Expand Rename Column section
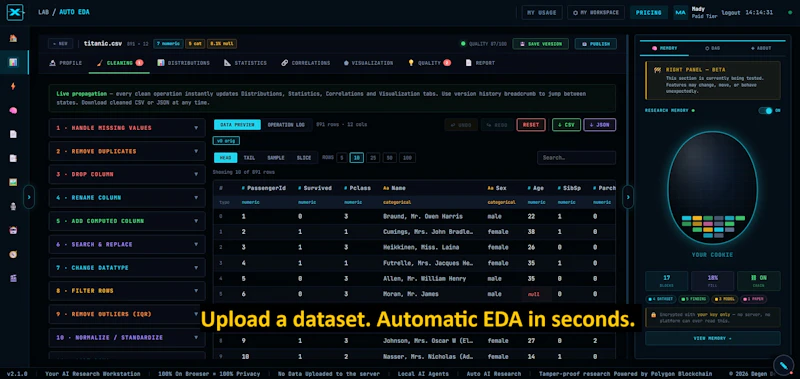The height and width of the screenshot is (379, 800). 127,198
